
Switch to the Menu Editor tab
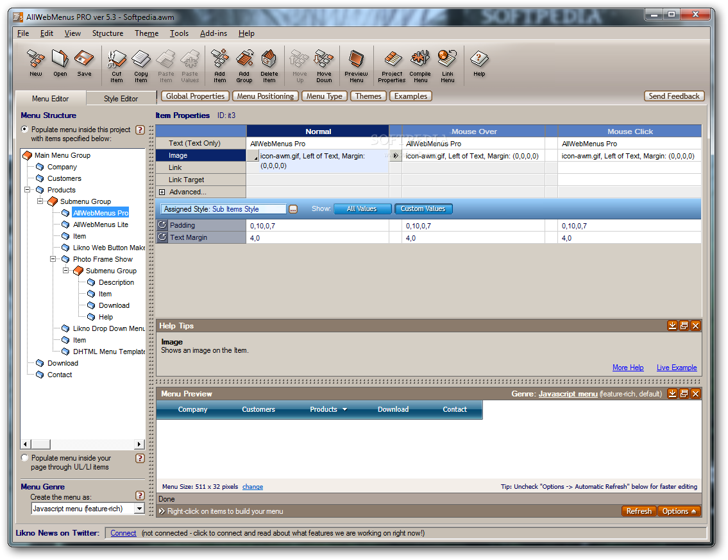tap(50, 98)
